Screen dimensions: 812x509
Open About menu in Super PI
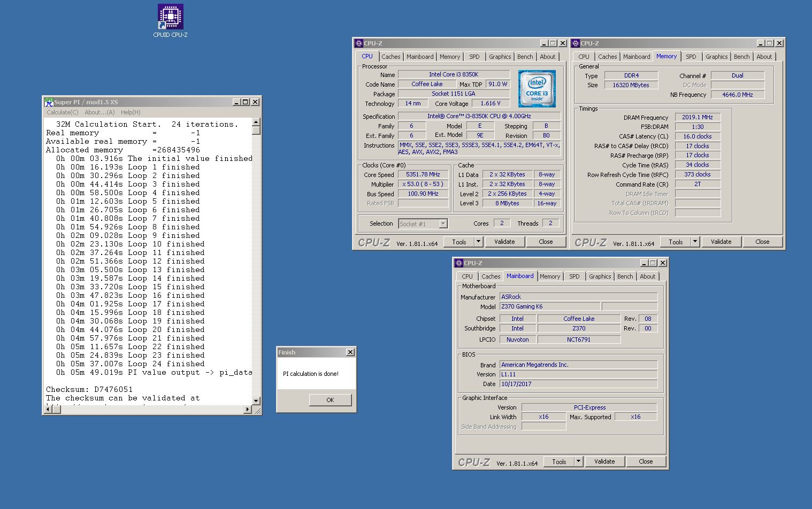pos(99,112)
